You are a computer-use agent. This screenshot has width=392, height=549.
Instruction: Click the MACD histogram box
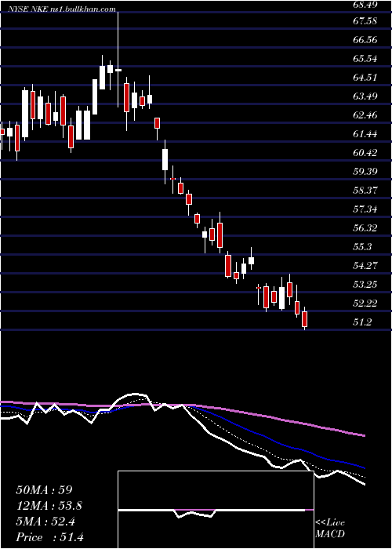(x=216, y=510)
